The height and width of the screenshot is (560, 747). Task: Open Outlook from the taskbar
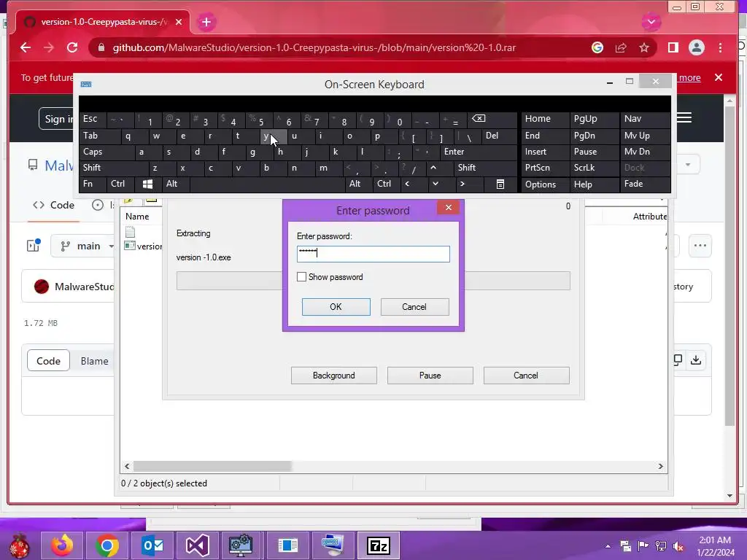pos(152,545)
